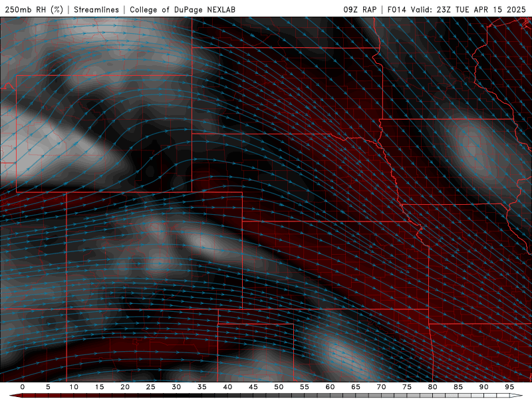Click the '60' value on the color scale
This screenshot has height=399, width=532.
click(x=330, y=387)
